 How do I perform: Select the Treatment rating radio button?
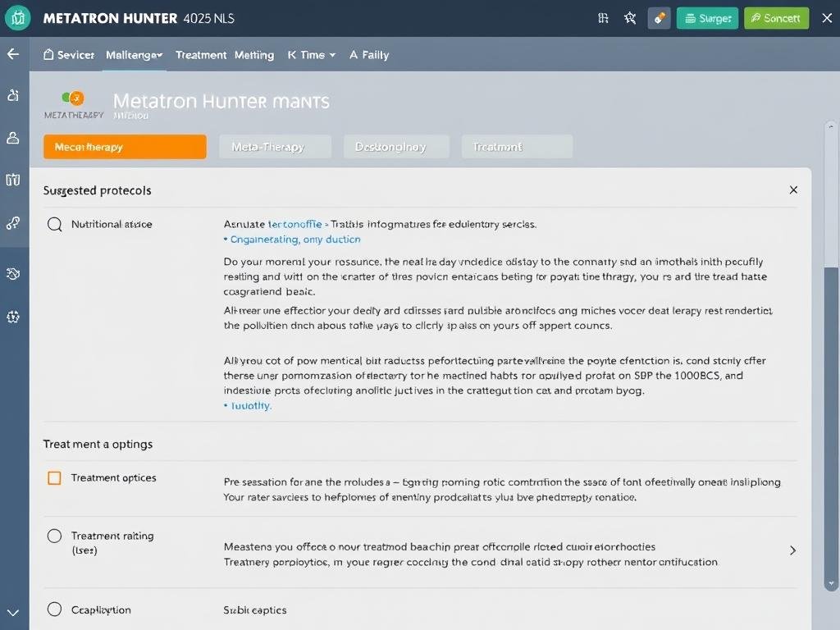click(55, 536)
